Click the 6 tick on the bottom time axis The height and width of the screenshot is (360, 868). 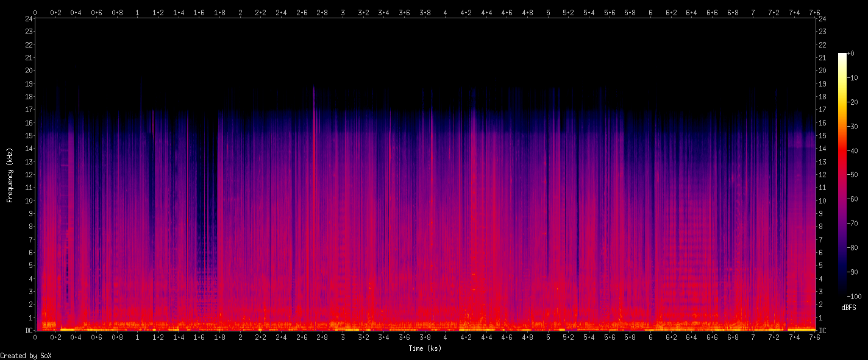click(650, 337)
